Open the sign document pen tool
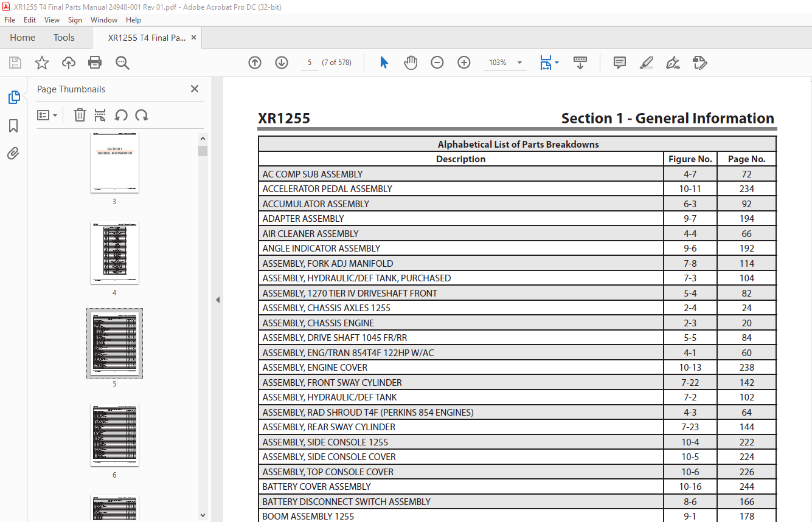The width and height of the screenshot is (812, 522). point(673,63)
